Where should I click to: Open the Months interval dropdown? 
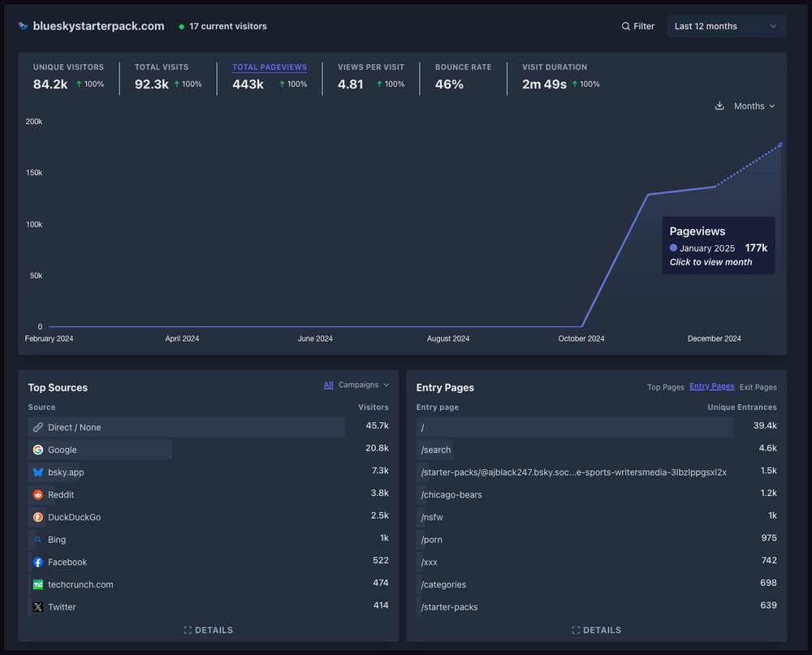tap(754, 106)
